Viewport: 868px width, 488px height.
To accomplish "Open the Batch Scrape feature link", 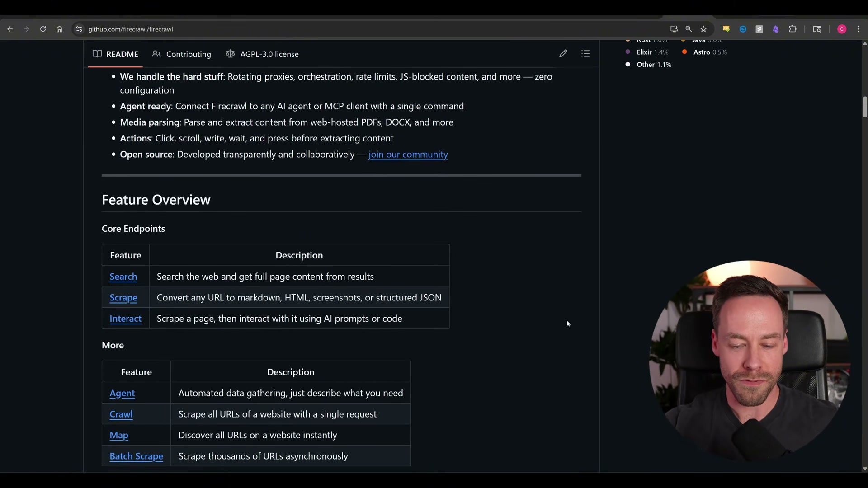I will tap(136, 456).
